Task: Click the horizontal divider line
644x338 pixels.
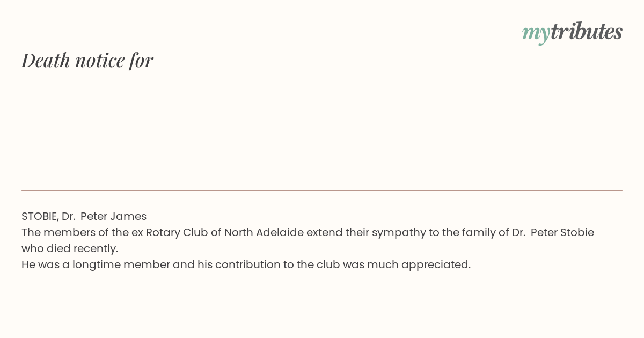Action: click(322, 190)
